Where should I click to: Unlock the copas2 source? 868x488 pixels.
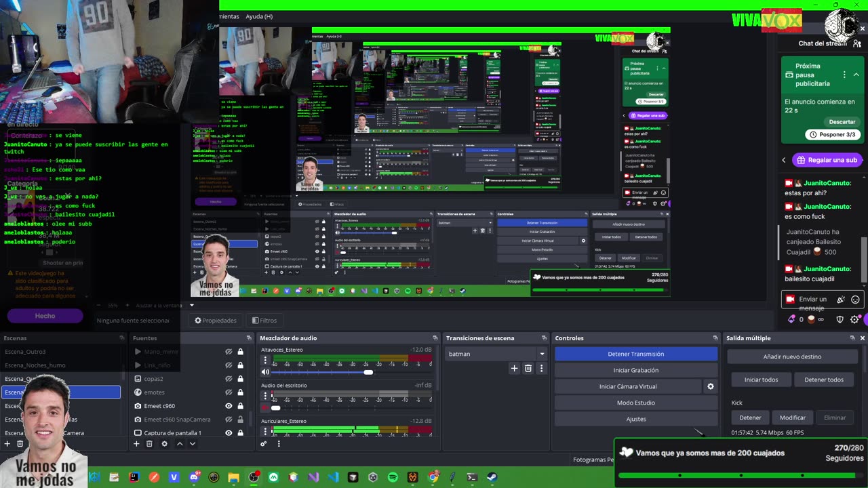240,379
